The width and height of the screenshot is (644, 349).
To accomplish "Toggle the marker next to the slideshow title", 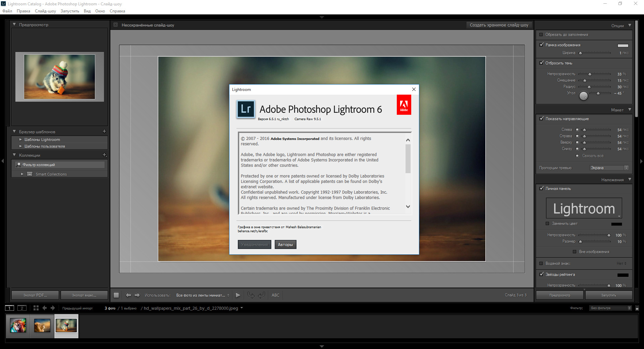I will pyautogui.click(x=115, y=25).
